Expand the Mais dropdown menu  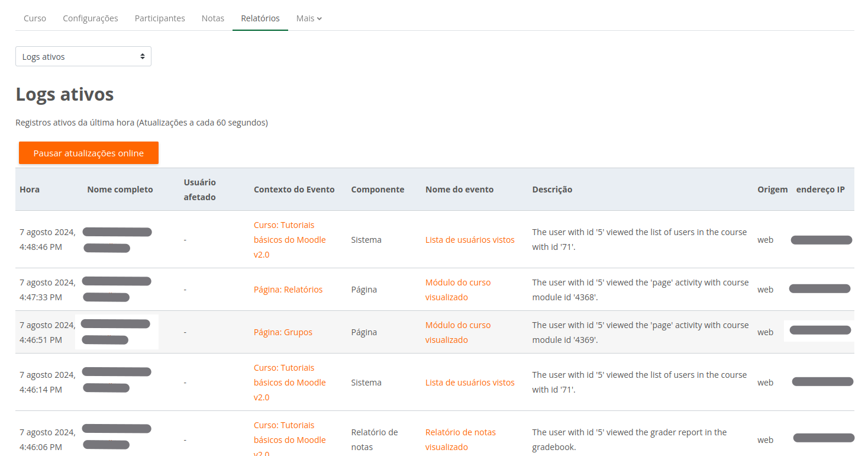tap(308, 18)
